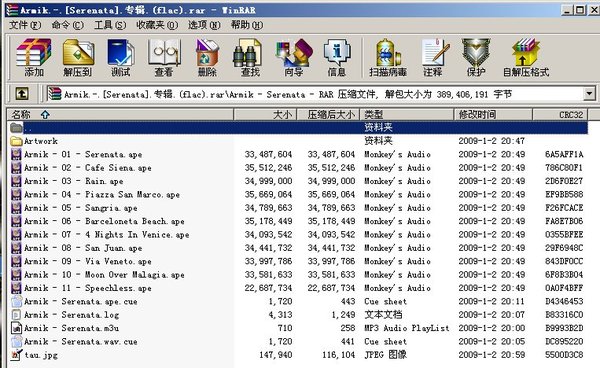Click the MP3 Audio PlayList type cell
Screen dimensions: 600x368
click(406, 328)
